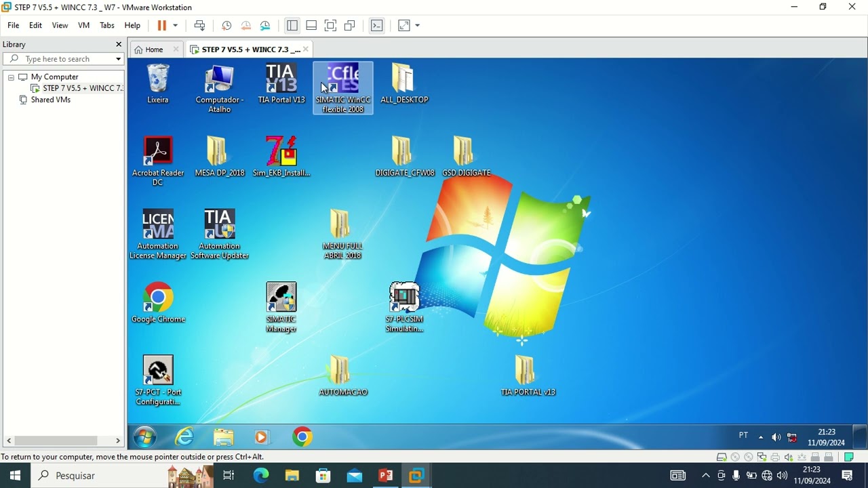Open the ALL_DESKTOP folder

404,84
